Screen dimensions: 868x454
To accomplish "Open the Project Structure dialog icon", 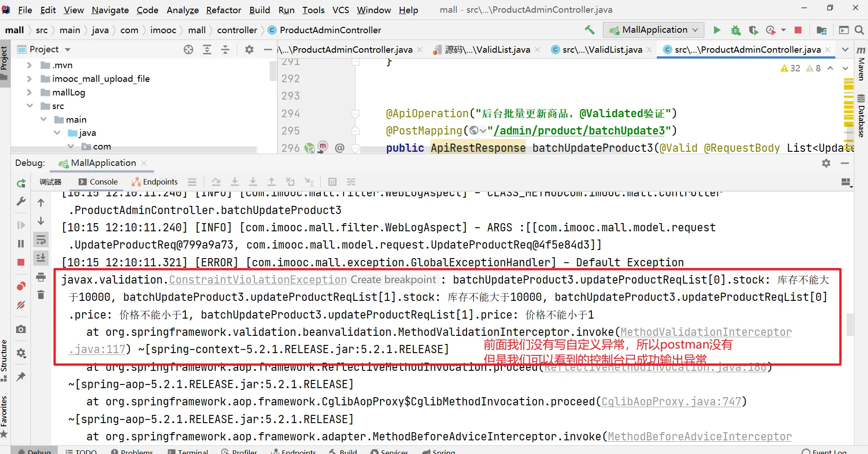I will click(821, 30).
